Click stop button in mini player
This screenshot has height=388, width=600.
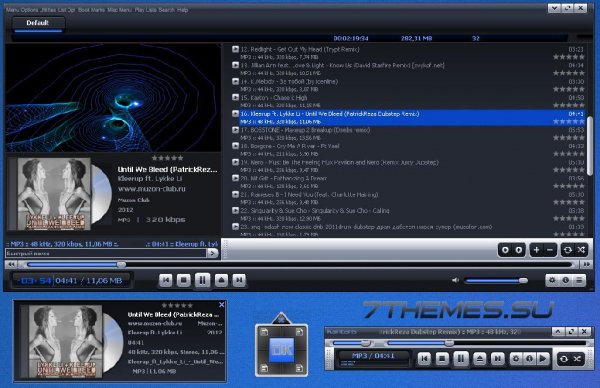click(442, 359)
